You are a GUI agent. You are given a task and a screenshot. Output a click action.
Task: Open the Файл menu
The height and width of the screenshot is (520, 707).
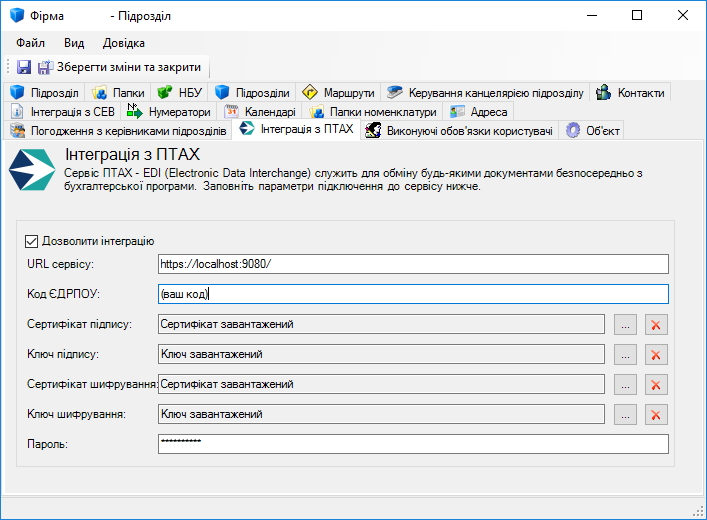coord(30,43)
